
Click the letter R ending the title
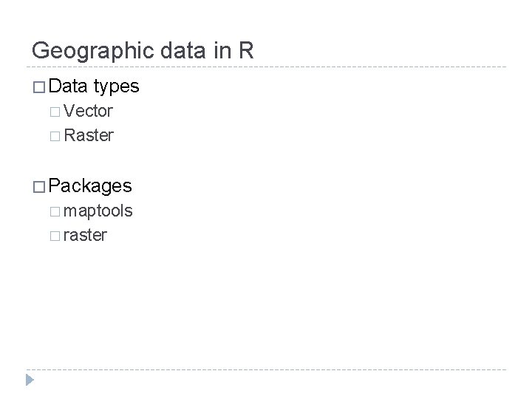pos(246,50)
